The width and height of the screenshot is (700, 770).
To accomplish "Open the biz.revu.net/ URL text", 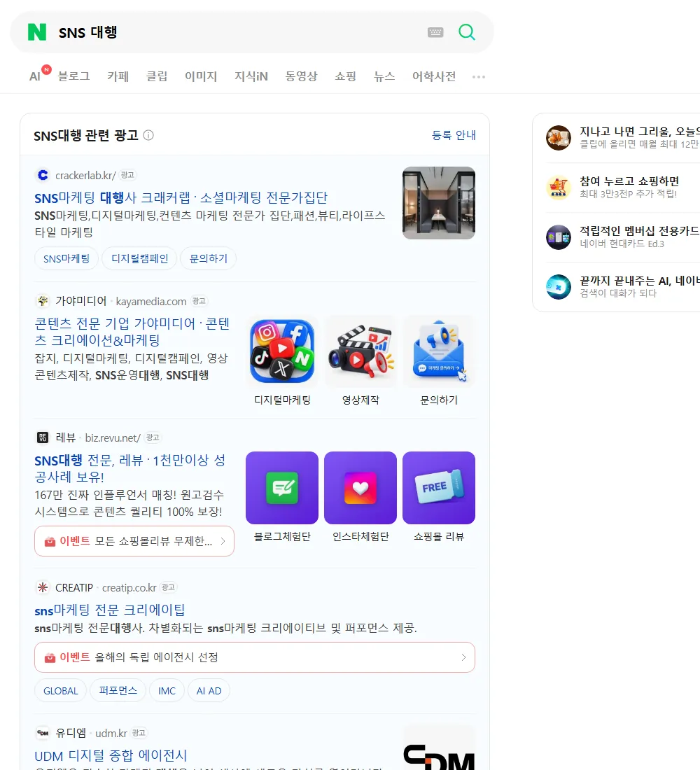I will [113, 437].
